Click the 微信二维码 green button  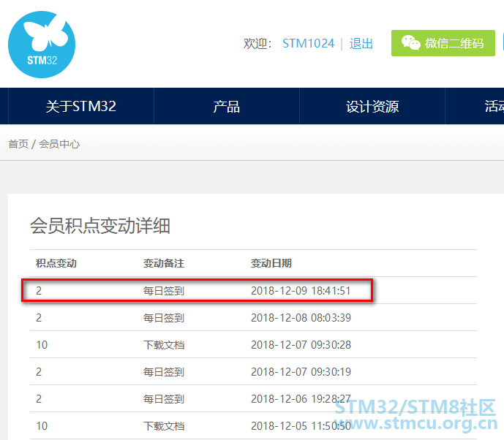point(443,43)
